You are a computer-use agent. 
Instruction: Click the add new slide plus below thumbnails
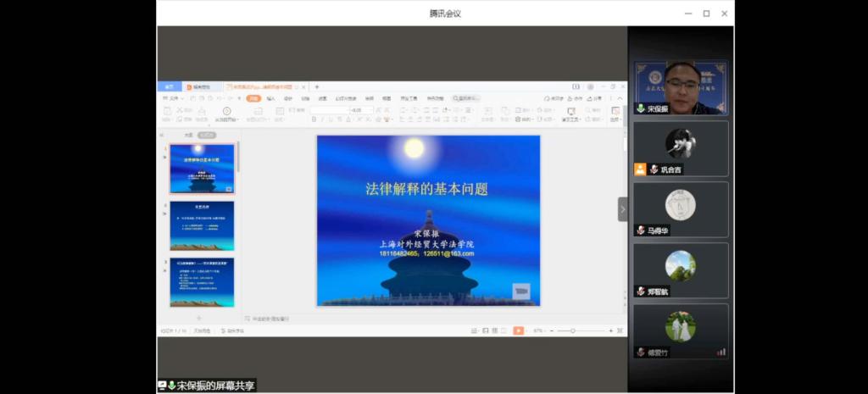pos(199,318)
